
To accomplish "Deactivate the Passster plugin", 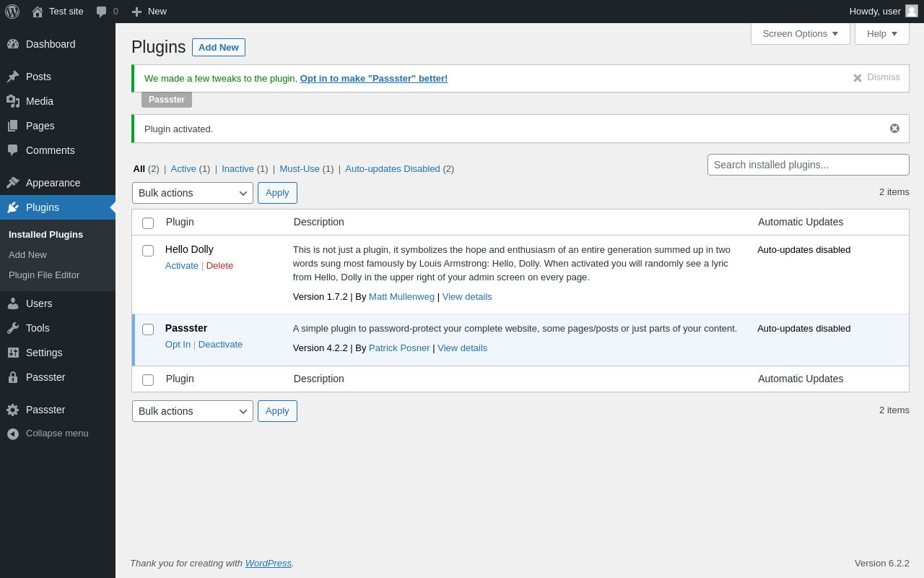I will (220, 345).
